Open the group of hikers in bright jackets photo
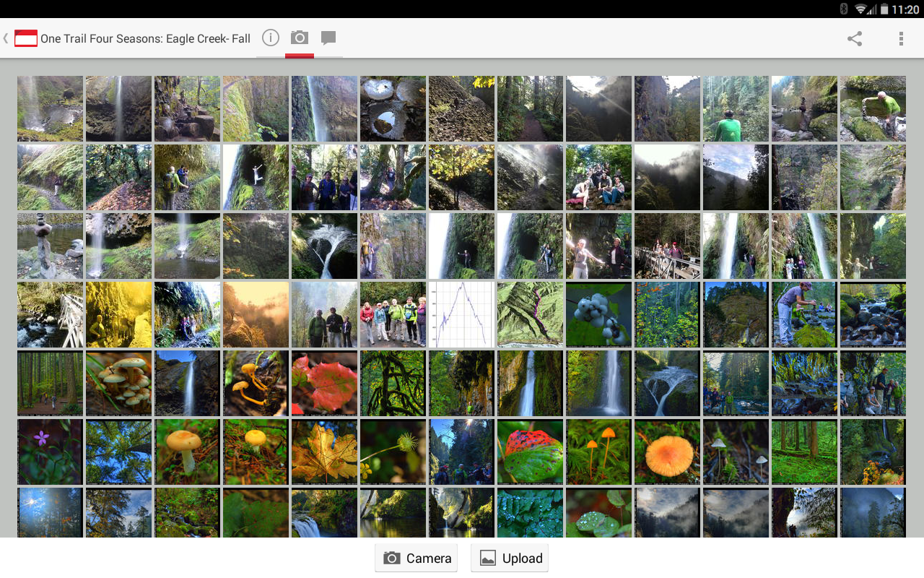Screen dimensions: 924x578 point(393,314)
